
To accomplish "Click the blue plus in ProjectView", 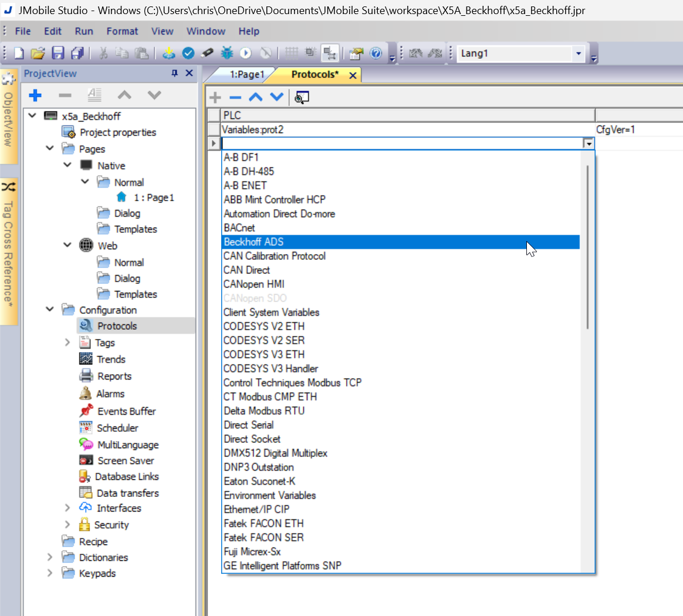I will coord(35,95).
